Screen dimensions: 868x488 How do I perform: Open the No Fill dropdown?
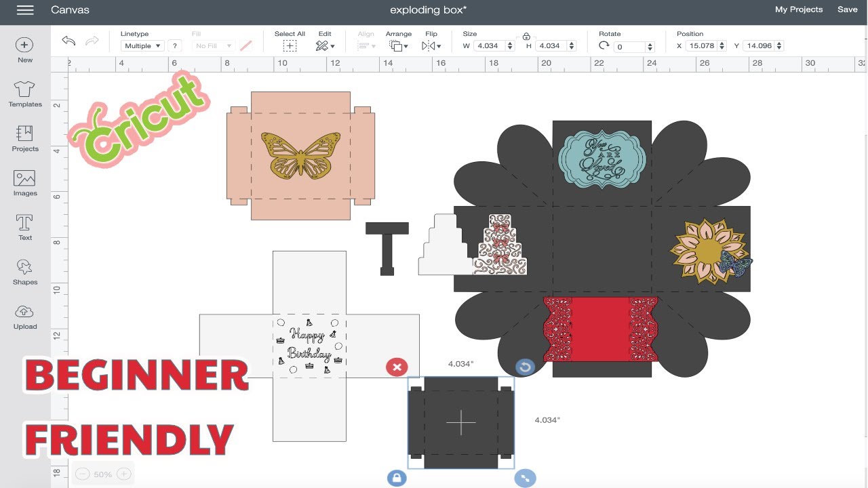pos(214,46)
